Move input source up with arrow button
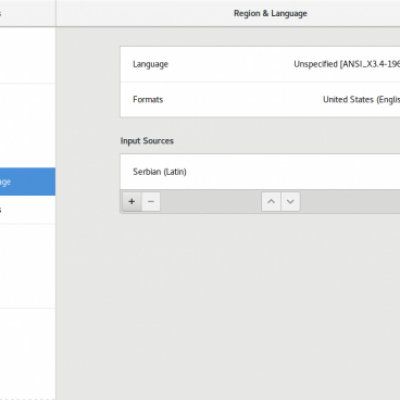The height and width of the screenshot is (400, 400). point(271,201)
